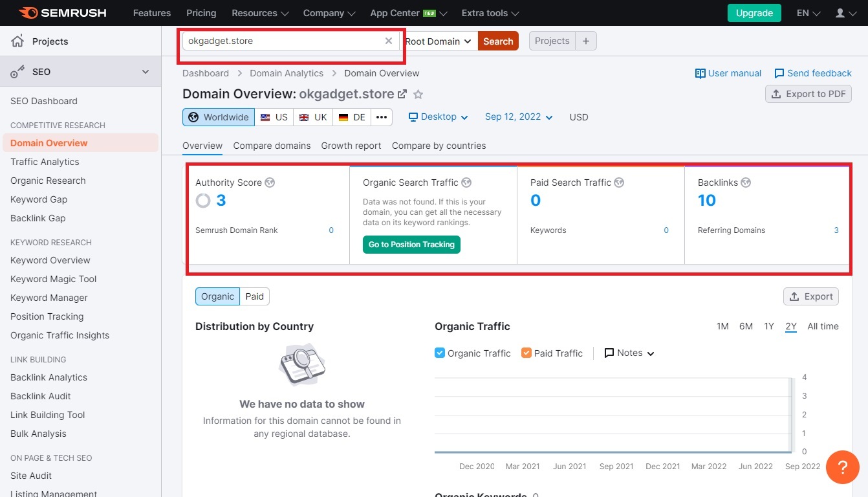The image size is (868, 497).
Task: Open the Notes dropdown
Action: coord(629,353)
